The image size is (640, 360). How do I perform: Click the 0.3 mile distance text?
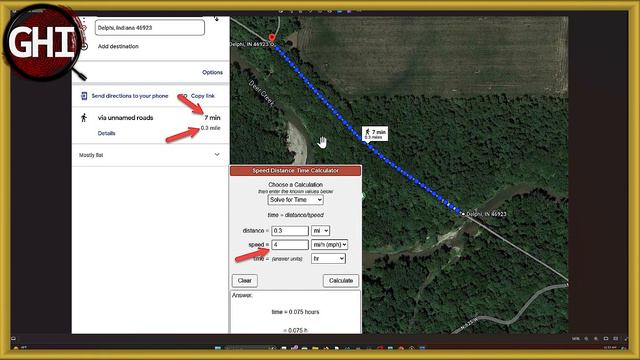coord(211,128)
